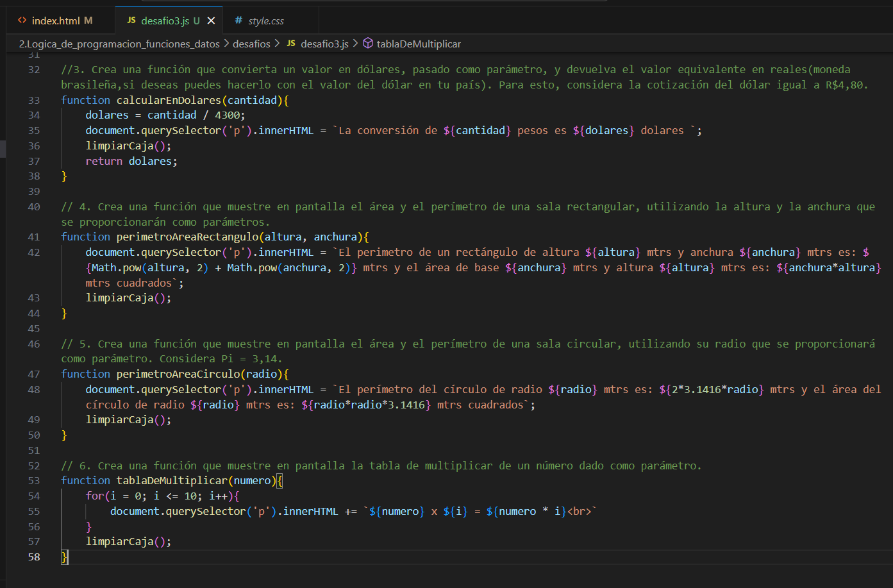Click the ${radio*radio*3.1416} expression
This screenshot has height=588, width=893.
[366, 405]
